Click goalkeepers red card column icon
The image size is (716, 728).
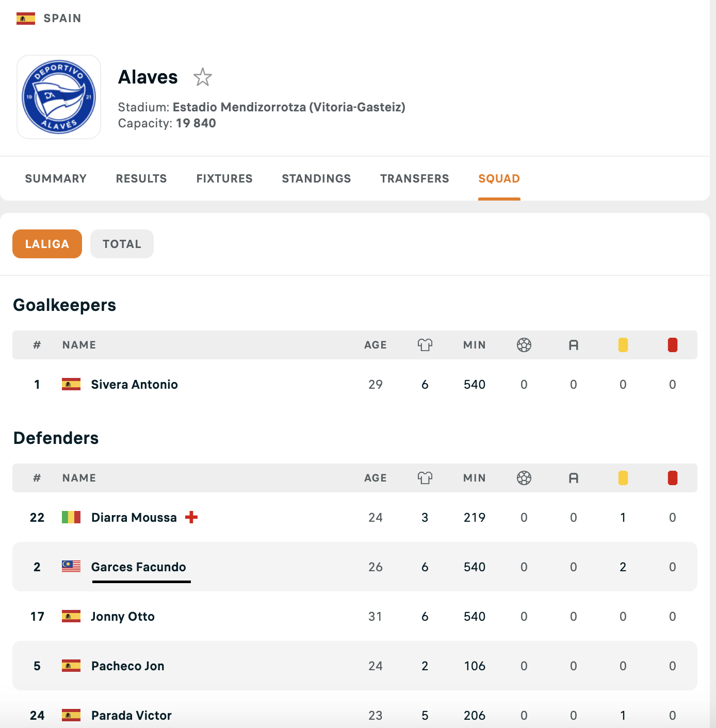click(x=672, y=345)
